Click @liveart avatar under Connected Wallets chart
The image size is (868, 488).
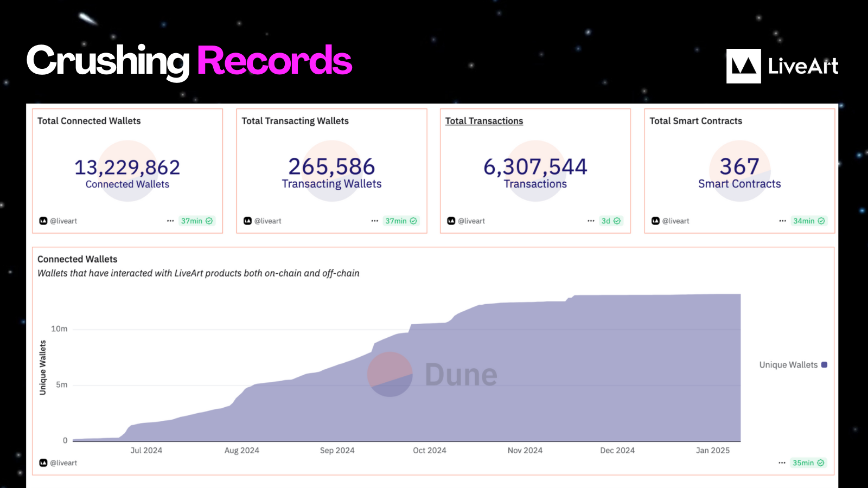click(x=43, y=463)
